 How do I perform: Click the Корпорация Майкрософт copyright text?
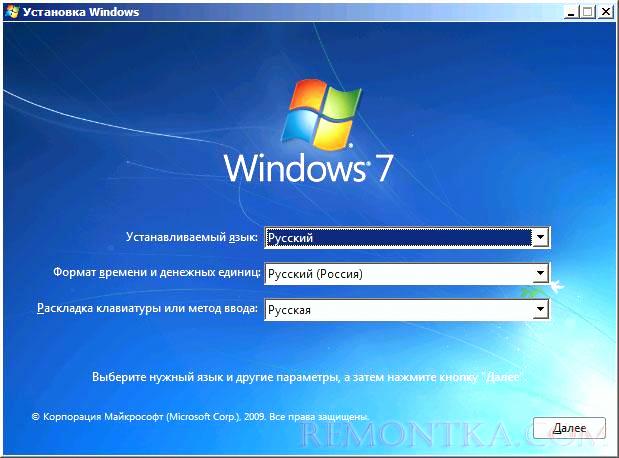pos(200,417)
